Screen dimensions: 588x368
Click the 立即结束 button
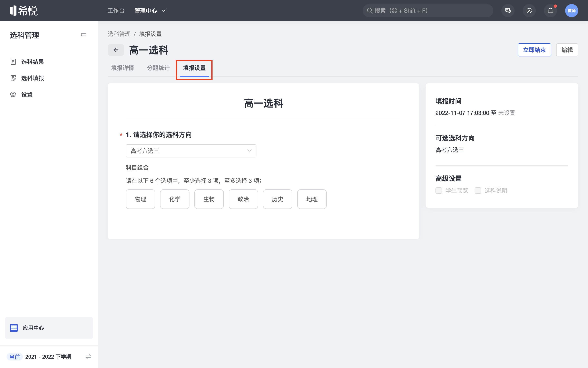point(534,50)
